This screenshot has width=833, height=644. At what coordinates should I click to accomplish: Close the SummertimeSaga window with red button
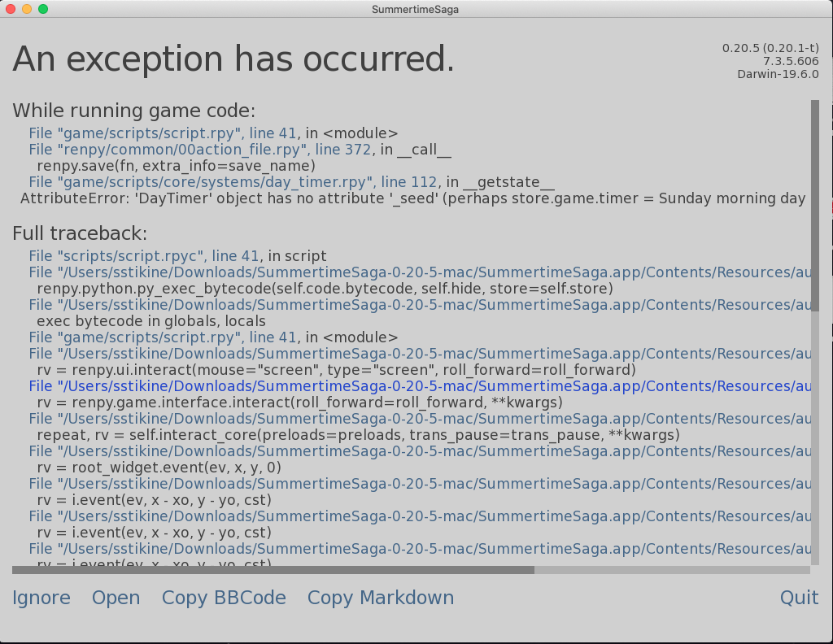(11, 9)
